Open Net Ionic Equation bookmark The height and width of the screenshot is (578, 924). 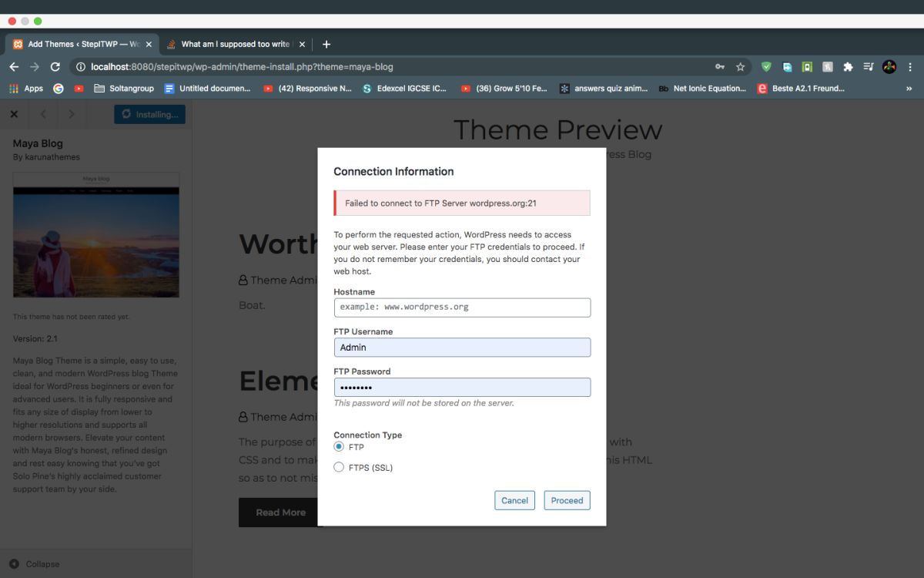pyautogui.click(x=702, y=89)
